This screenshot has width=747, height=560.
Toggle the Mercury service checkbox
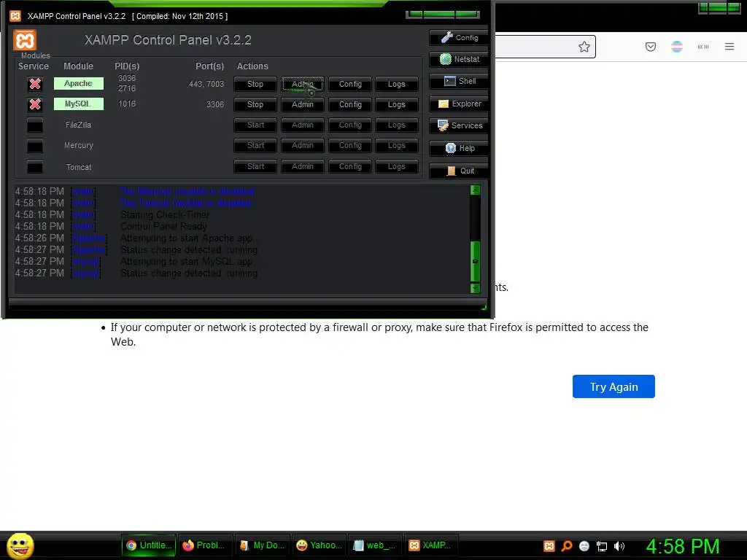pyautogui.click(x=35, y=146)
